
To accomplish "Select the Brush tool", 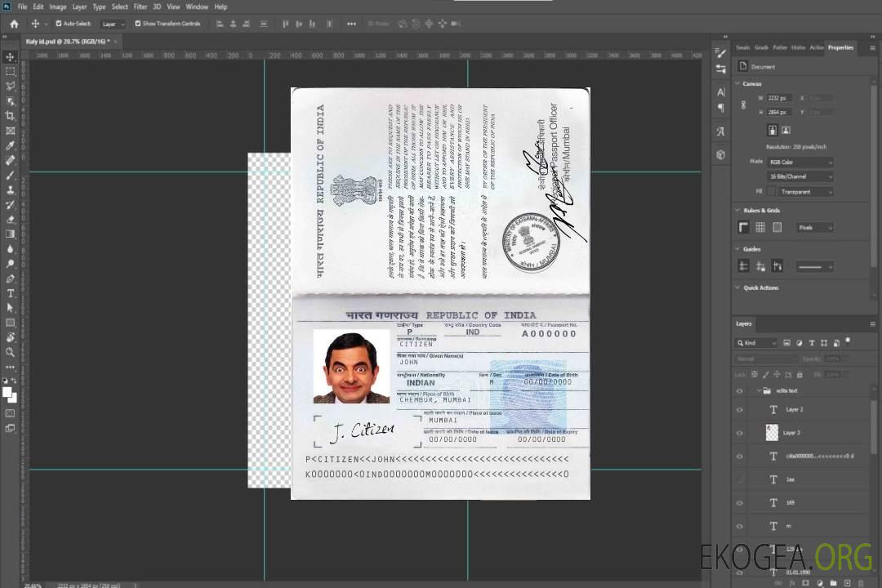I will click(x=10, y=176).
